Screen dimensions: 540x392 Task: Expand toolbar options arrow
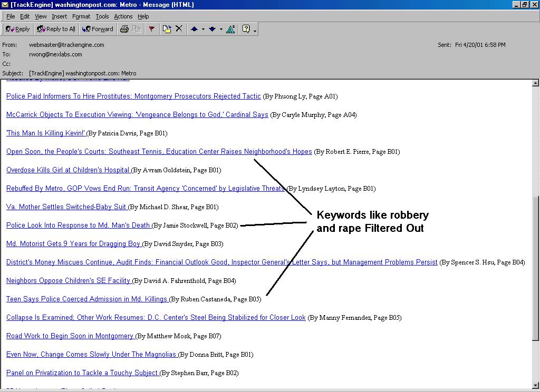255,30
